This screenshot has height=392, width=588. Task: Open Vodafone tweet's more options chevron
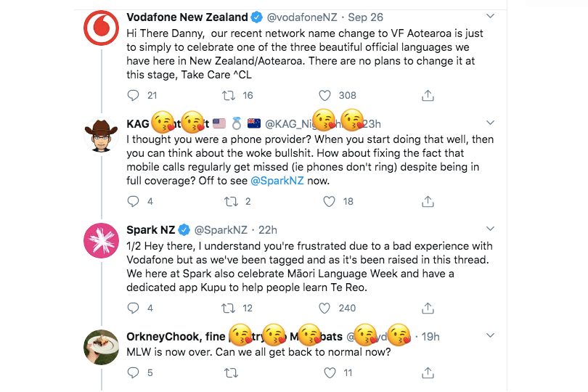491,16
